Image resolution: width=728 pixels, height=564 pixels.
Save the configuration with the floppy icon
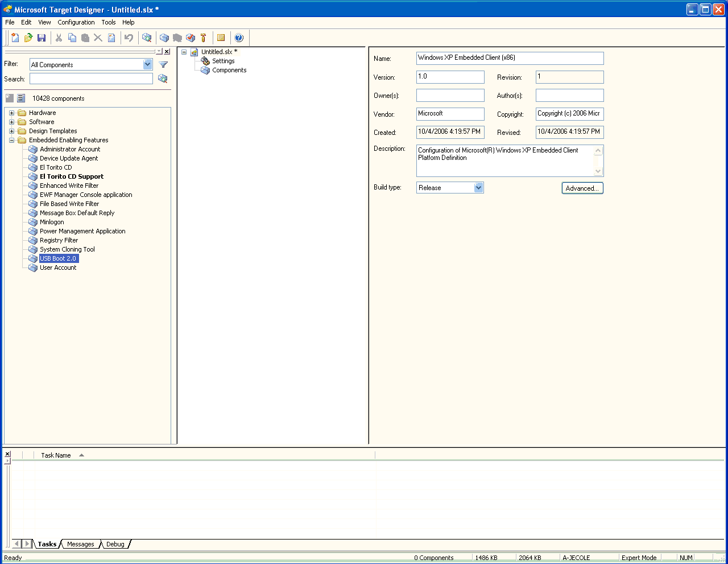tap(42, 38)
